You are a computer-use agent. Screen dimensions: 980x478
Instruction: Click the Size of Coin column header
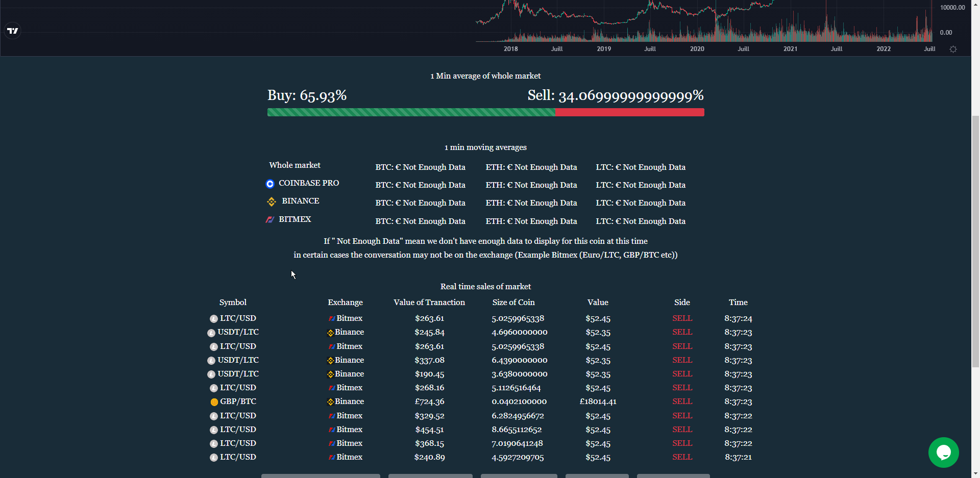click(x=513, y=303)
